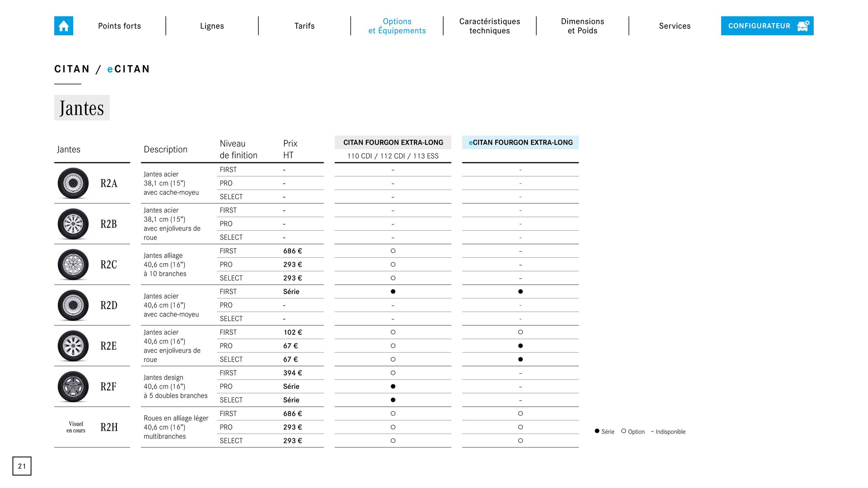
Task: Click the 'Description' column header
Action: tap(166, 149)
